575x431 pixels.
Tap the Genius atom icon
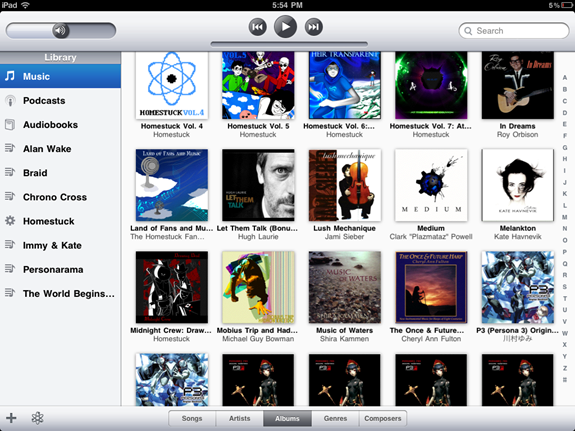(x=37, y=418)
